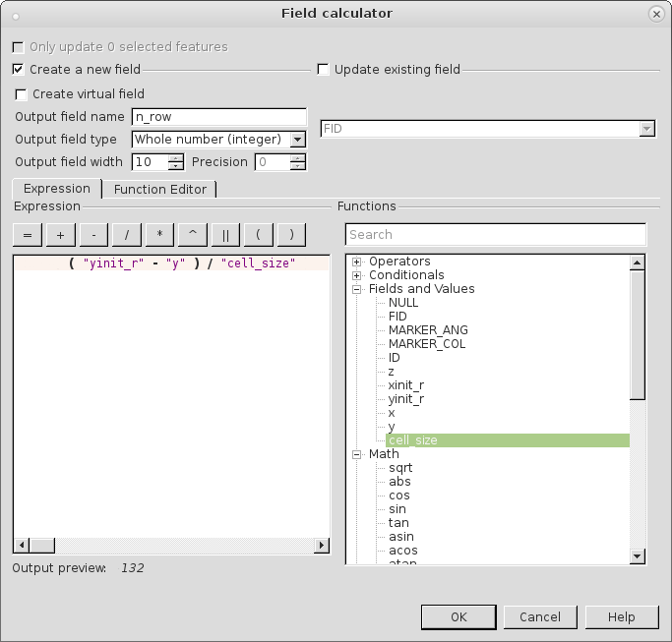Open the FID existing field combo box

pos(488,129)
